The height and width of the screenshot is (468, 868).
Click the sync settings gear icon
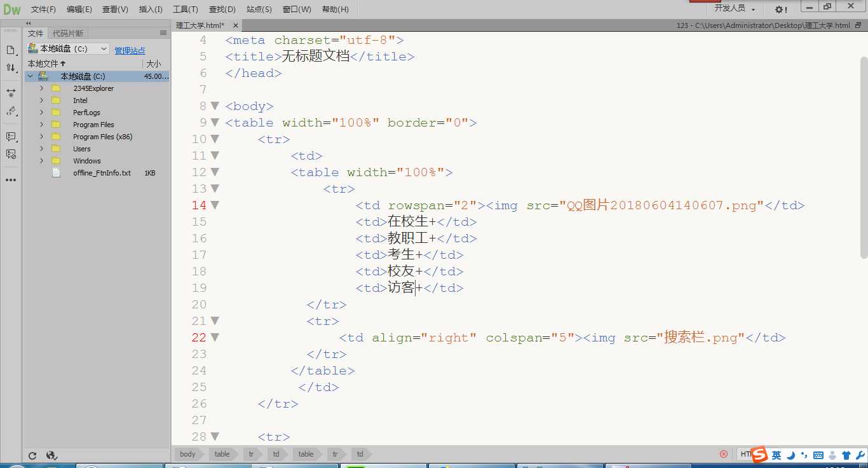[x=781, y=9]
